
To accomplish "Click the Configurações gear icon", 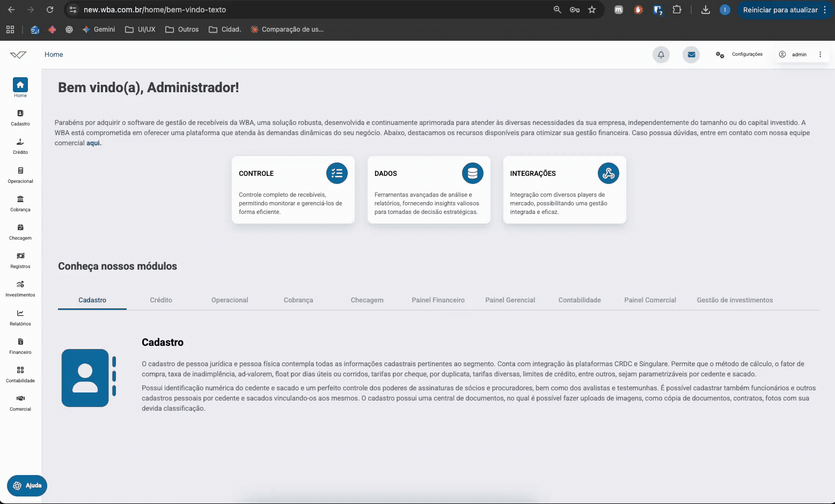I will point(720,55).
